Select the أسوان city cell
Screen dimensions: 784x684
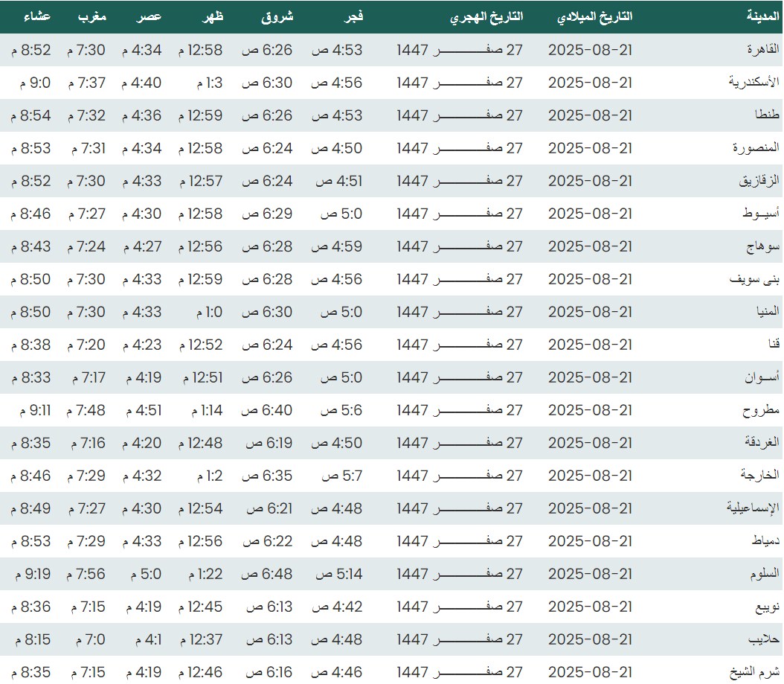pos(762,377)
